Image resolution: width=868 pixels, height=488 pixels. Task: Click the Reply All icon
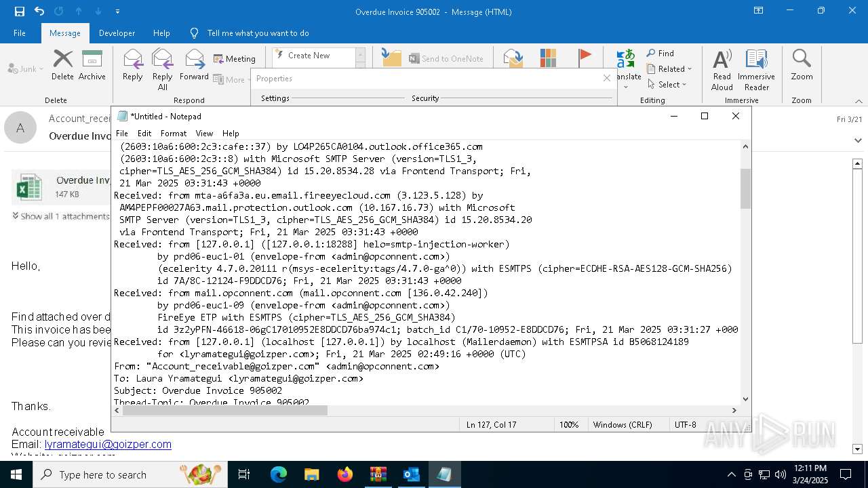(x=163, y=69)
